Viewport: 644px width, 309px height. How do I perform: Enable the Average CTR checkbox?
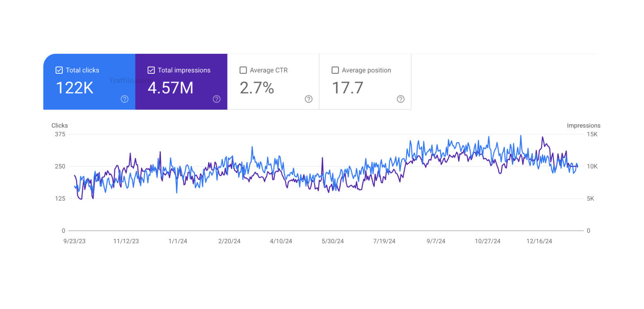[x=243, y=70]
